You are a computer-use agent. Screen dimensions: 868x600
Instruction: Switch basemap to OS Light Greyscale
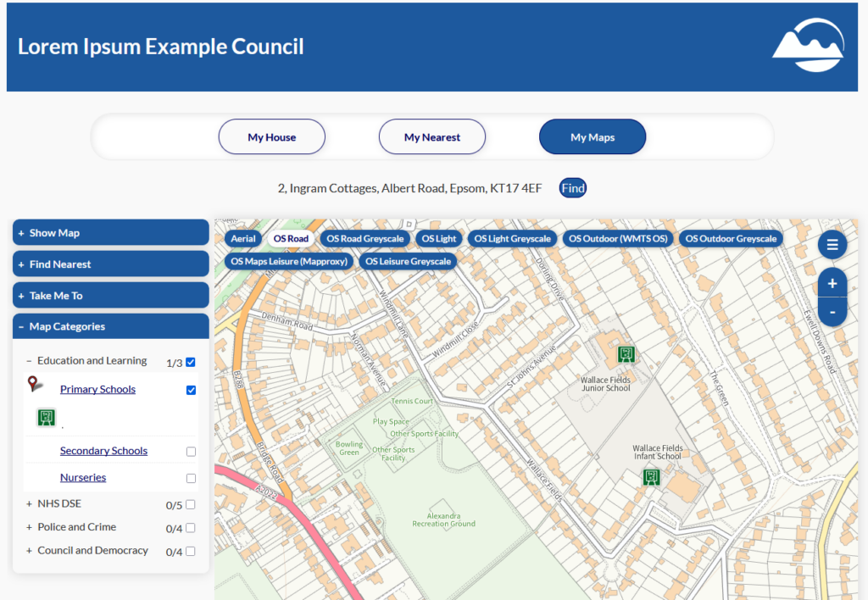(512, 239)
